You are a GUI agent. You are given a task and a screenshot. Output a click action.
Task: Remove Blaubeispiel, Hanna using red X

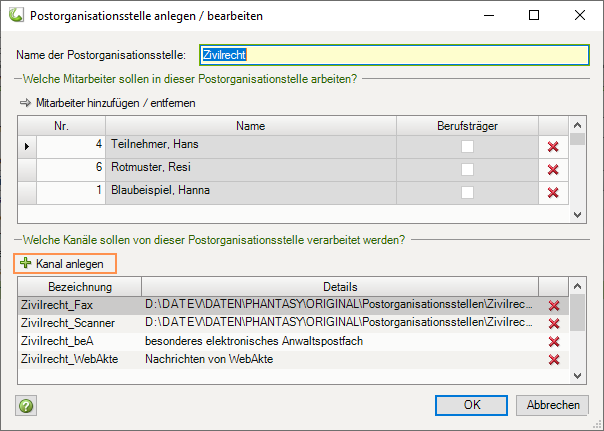(x=553, y=193)
